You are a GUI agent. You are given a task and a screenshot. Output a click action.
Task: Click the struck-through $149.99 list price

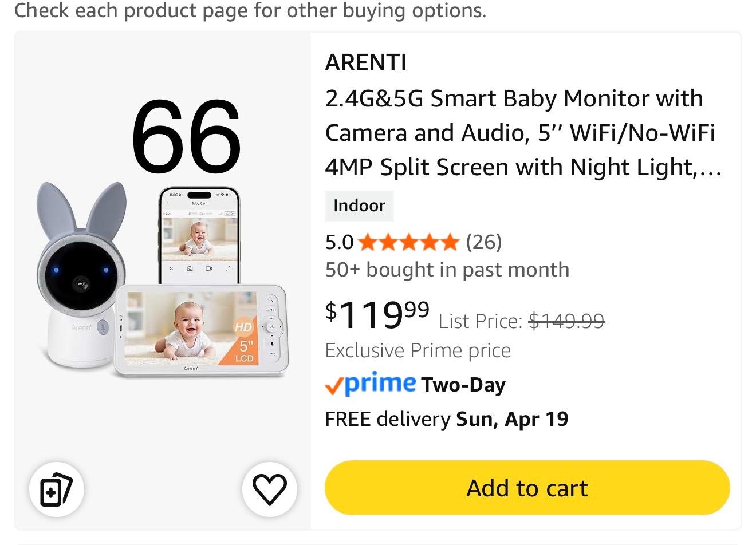(x=566, y=321)
